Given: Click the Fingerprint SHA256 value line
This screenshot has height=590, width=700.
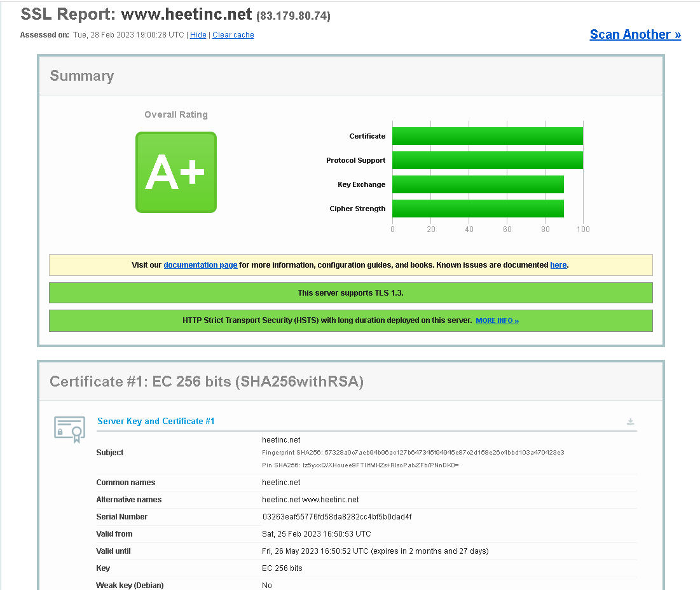Looking at the screenshot, I should [413, 453].
